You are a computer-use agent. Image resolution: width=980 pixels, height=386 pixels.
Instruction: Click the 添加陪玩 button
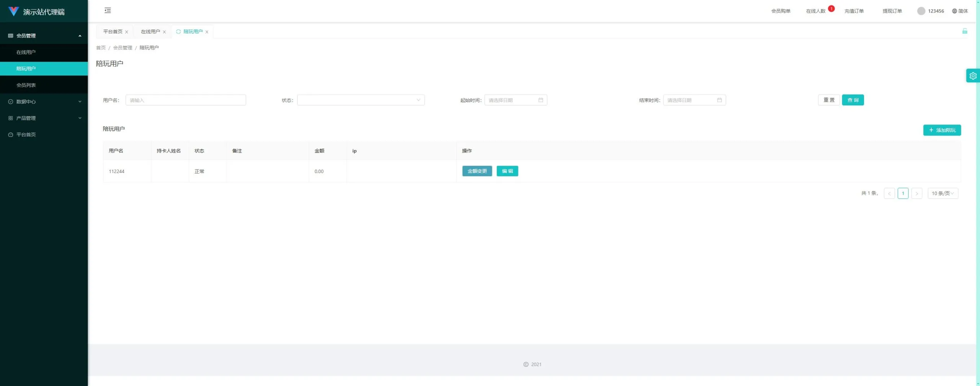click(942, 130)
